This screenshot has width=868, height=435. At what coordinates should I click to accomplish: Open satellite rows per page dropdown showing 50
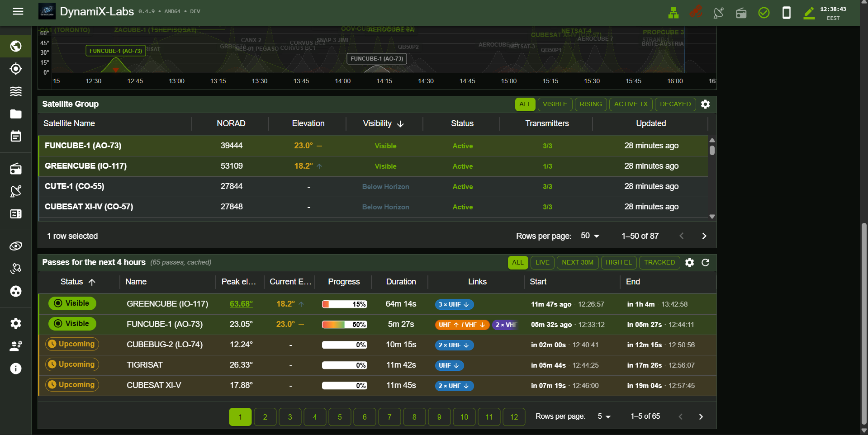pyautogui.click(x=590, y=236)
